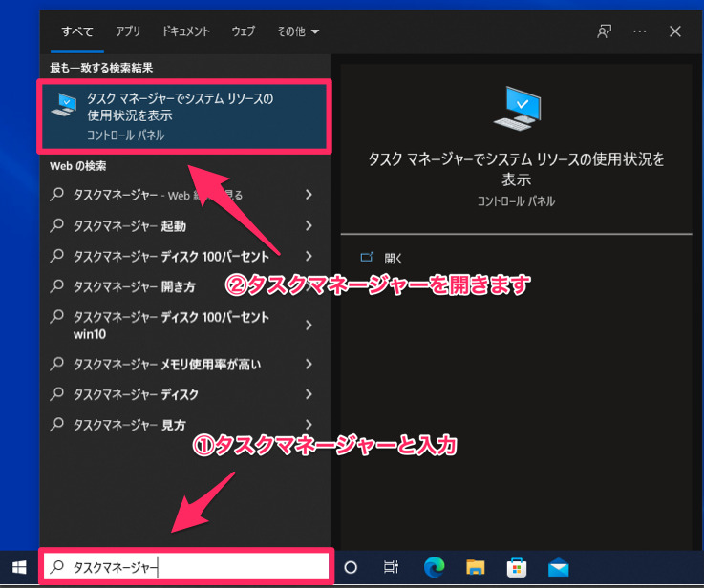Switch to the ドキュメント tab
The image size is (704, 588).
coord(186,31)
